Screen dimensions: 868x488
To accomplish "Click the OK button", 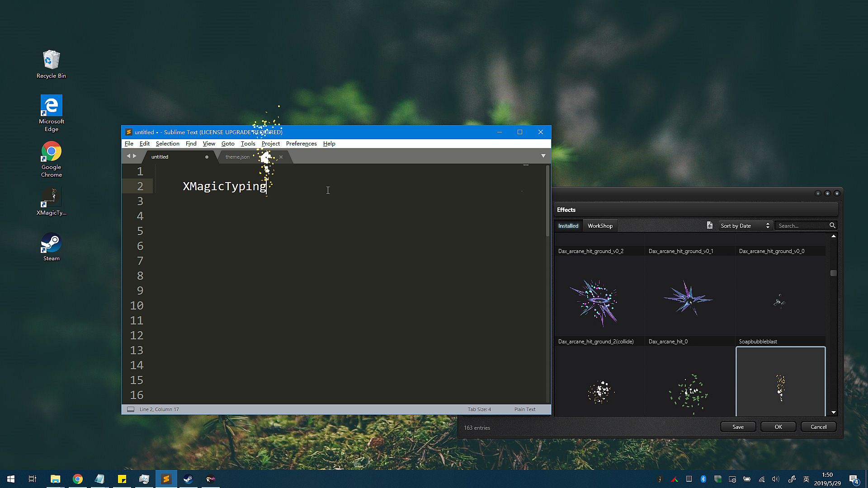I will coord(778,427).
